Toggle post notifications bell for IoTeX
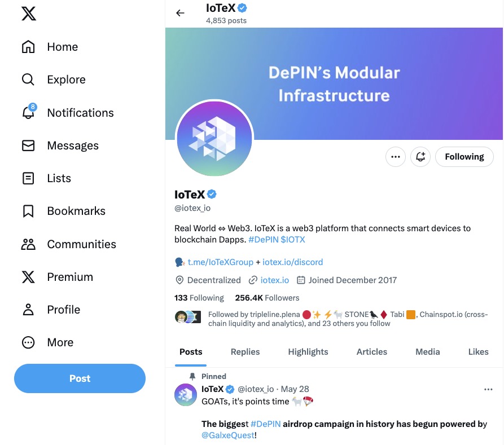The height and width of the screenshot is (445, 504). [420, 157]
